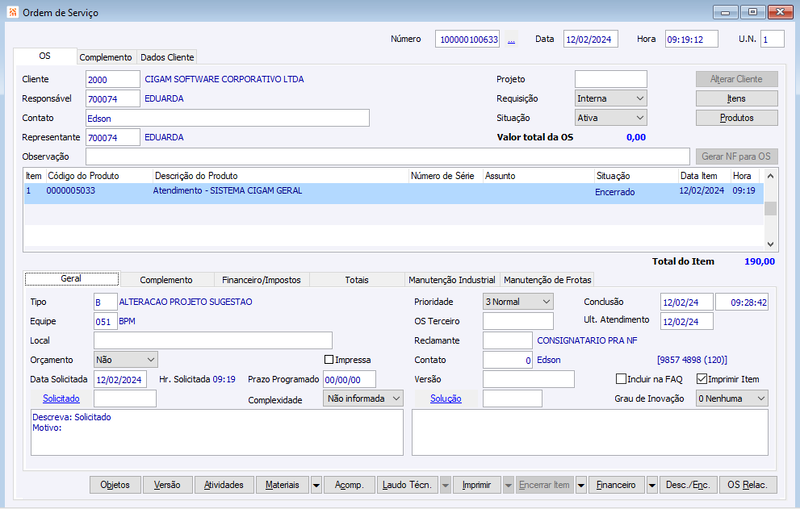Uncheck the Imprimir Item checkbox
Image resolution: width=800 pixels, height=509 pixels.
tap(702, 379)
